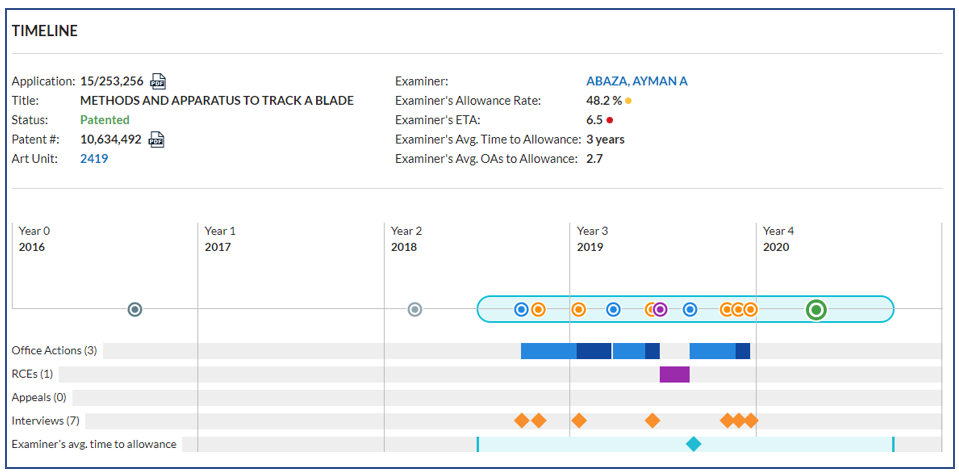The image size is (959, 475).
Task: Open the PDF icon next to Application 15/253,256
Action: click(x=158, y=81)
